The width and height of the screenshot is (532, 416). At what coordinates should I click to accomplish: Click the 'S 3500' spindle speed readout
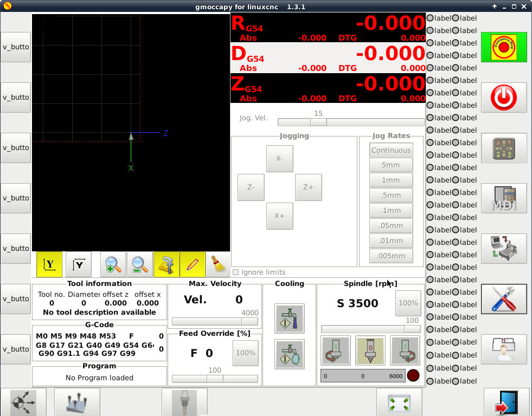357,303
